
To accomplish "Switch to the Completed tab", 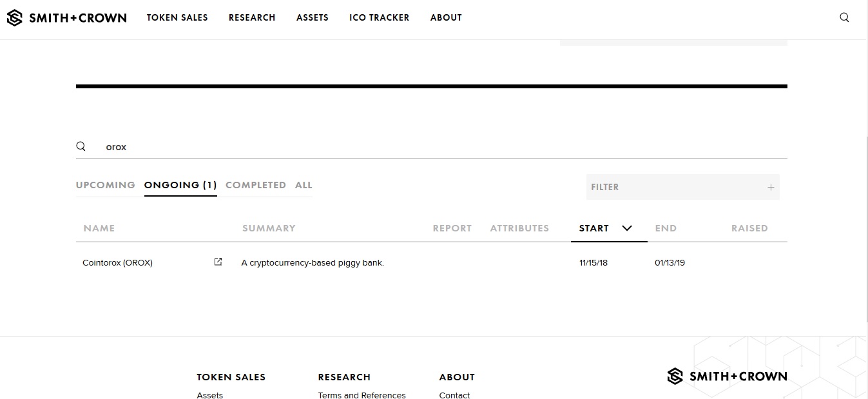I will click(256, 185).
